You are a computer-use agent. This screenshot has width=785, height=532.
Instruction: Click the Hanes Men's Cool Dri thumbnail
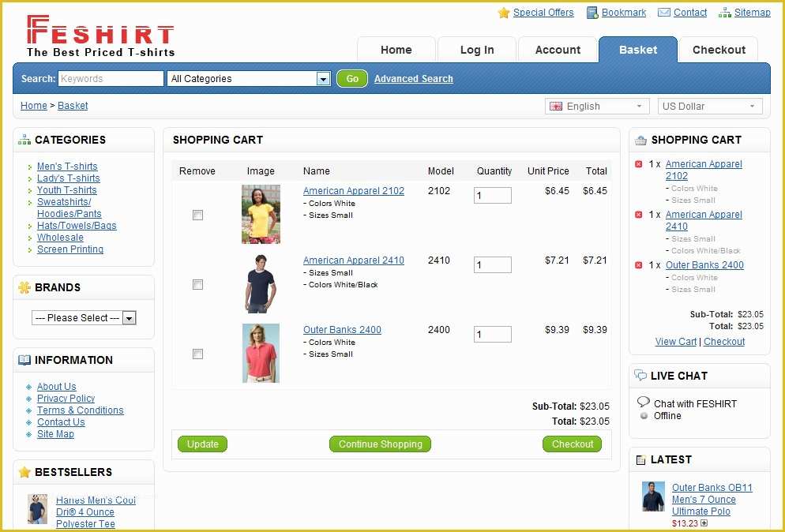pyautogui.click(x=38, y=509)
